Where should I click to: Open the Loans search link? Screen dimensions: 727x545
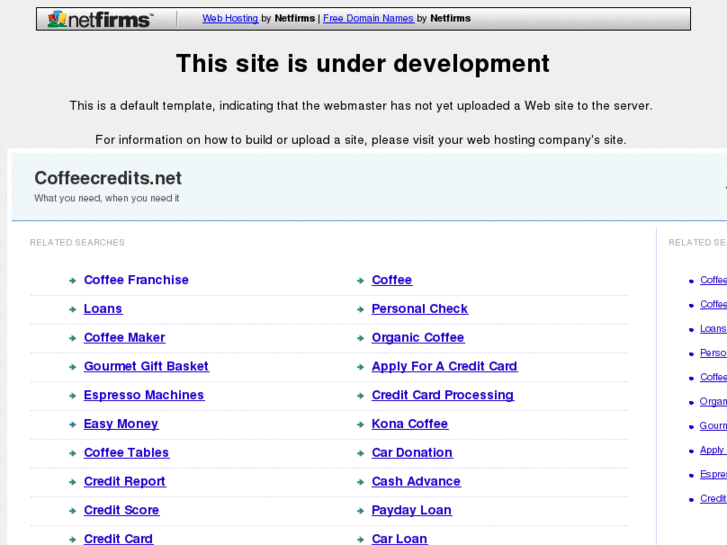coord(103,309)
